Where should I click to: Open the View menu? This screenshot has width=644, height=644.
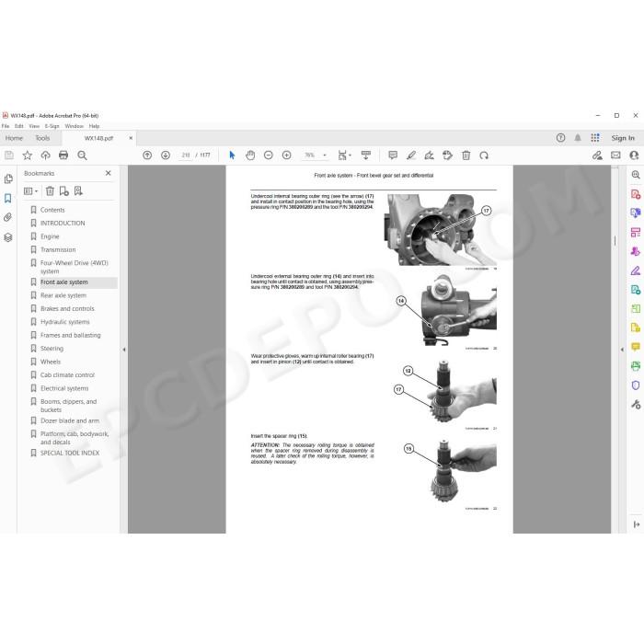34,126
